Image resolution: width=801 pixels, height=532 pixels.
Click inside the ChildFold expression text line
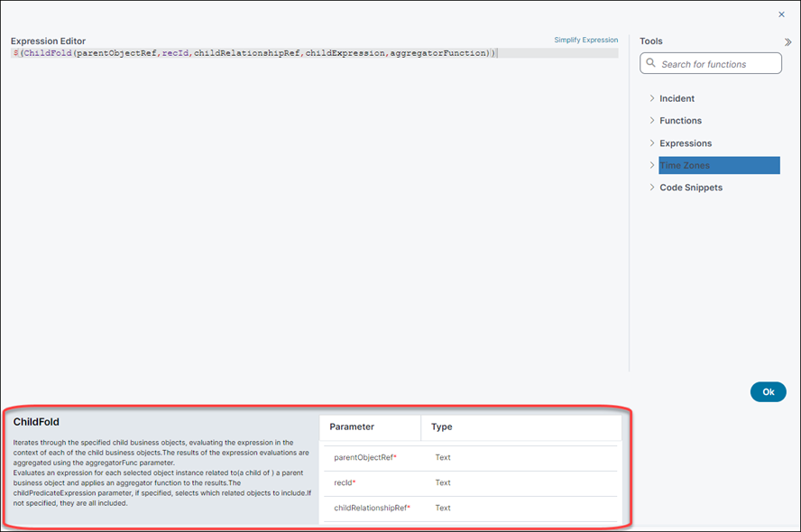click(x=253, y=54)
